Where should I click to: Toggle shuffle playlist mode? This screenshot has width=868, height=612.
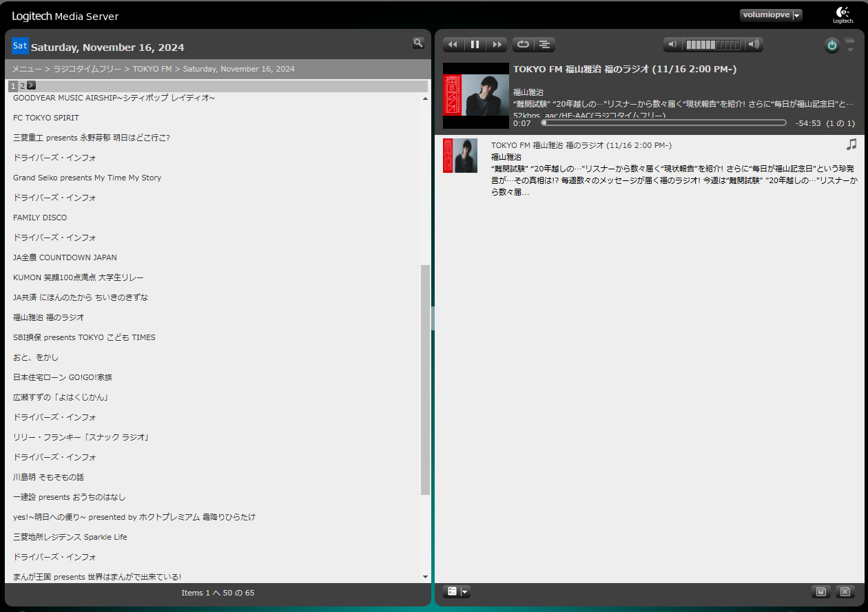click(545, 45)
